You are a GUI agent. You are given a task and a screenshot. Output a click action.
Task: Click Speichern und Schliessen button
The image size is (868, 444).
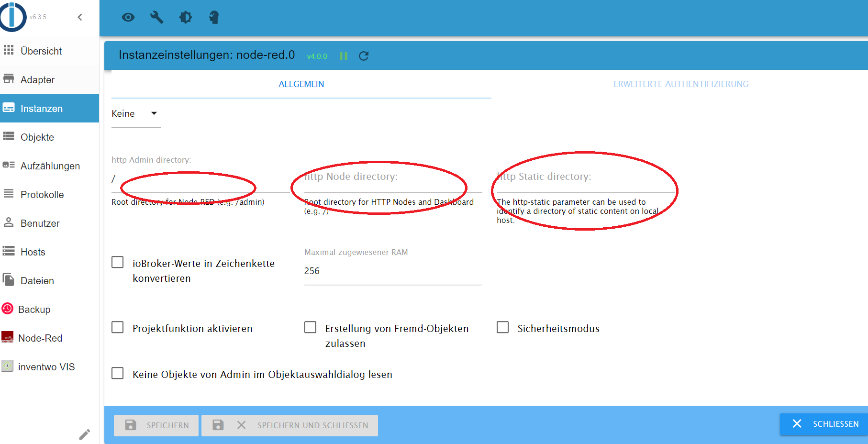pos(289,425)
